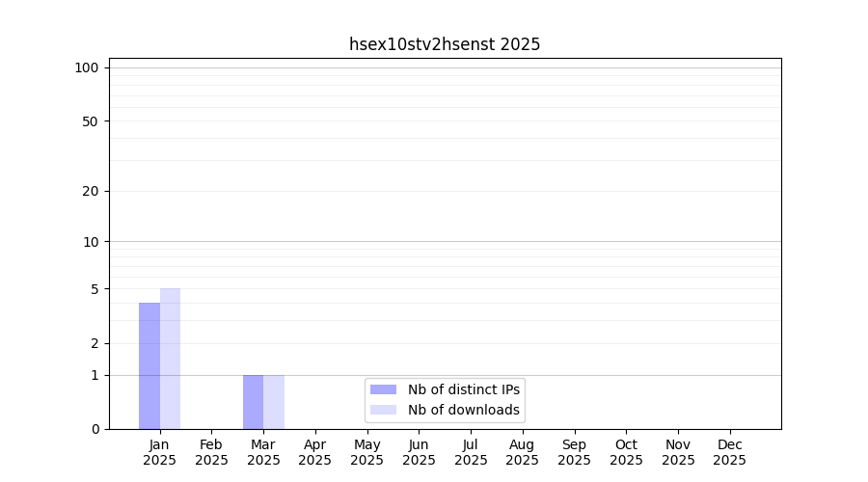Screen dimensions: 868x482
Task: Select the Oct 2025 x-axis label
Action: [x=626, y=452]
